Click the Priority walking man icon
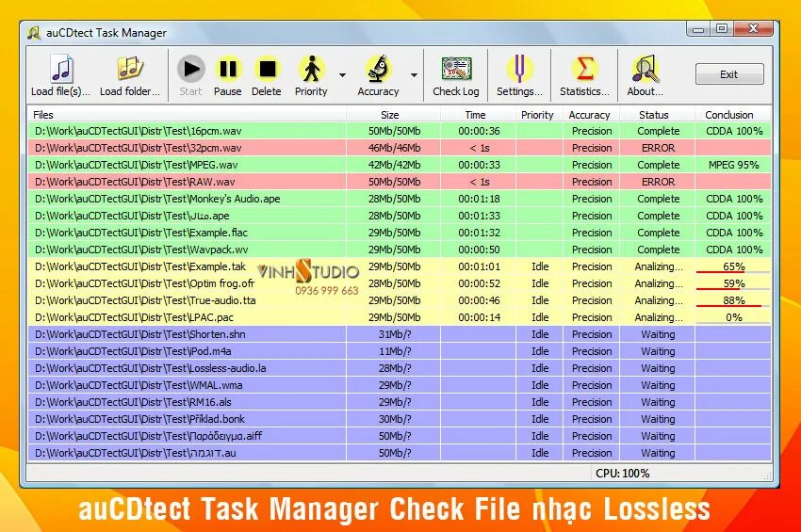This screenshot has width=801, height=532. [311, 69]
